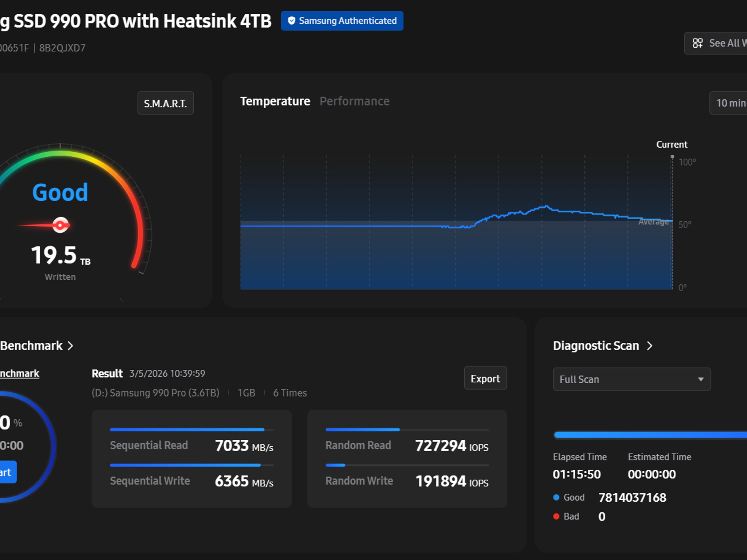Open the 10 min time range dropdown
The width and height of the screenshot is (747, 560).
[728, 103]
